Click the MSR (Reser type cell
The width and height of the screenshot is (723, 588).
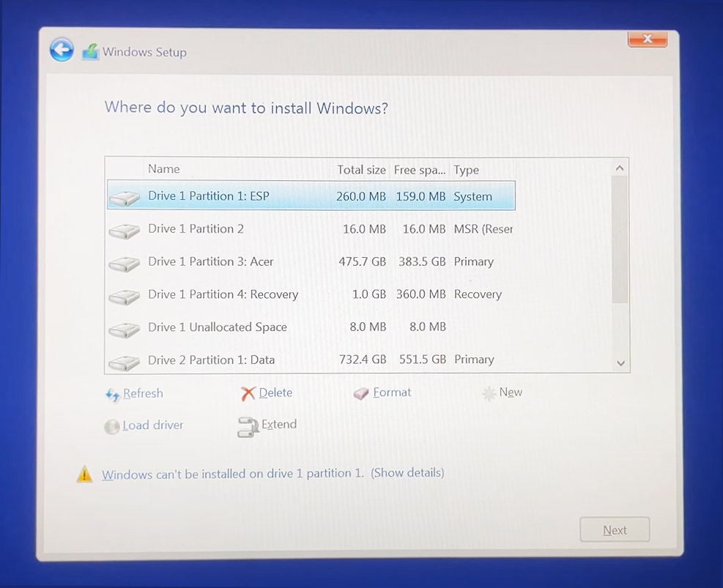(483, 229)
